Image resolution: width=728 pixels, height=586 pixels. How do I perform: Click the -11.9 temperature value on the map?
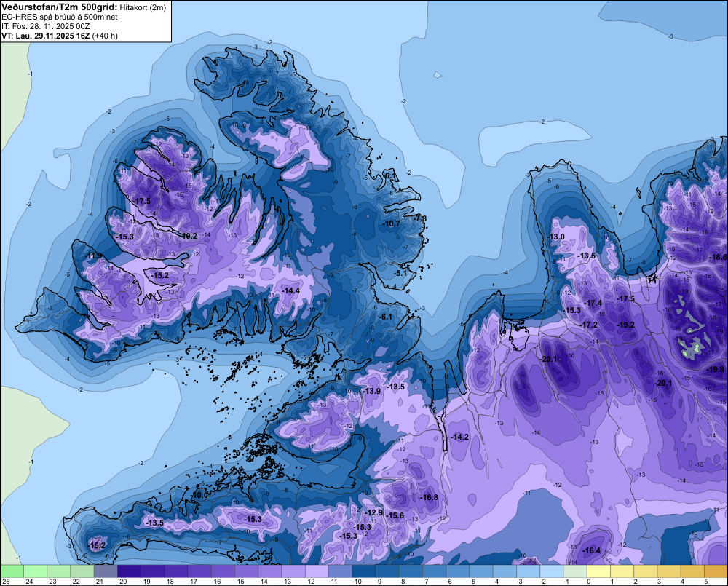tap(94, 256)
